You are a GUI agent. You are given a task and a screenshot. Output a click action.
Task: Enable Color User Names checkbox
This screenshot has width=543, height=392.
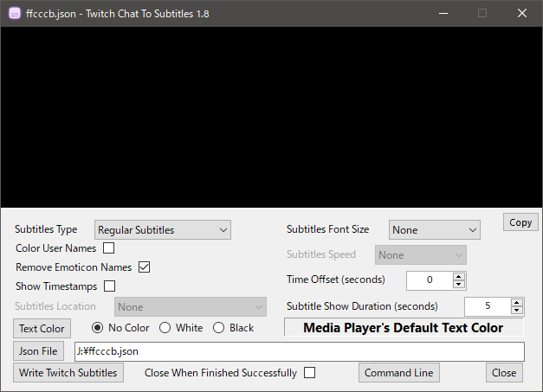[x=109, y=248]
